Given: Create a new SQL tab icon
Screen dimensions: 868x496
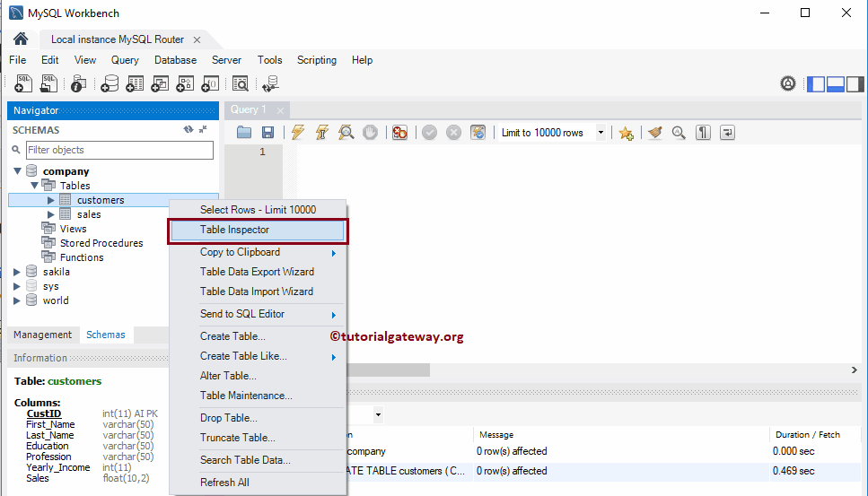Looking at the screenshot, I should coord(23,83).
